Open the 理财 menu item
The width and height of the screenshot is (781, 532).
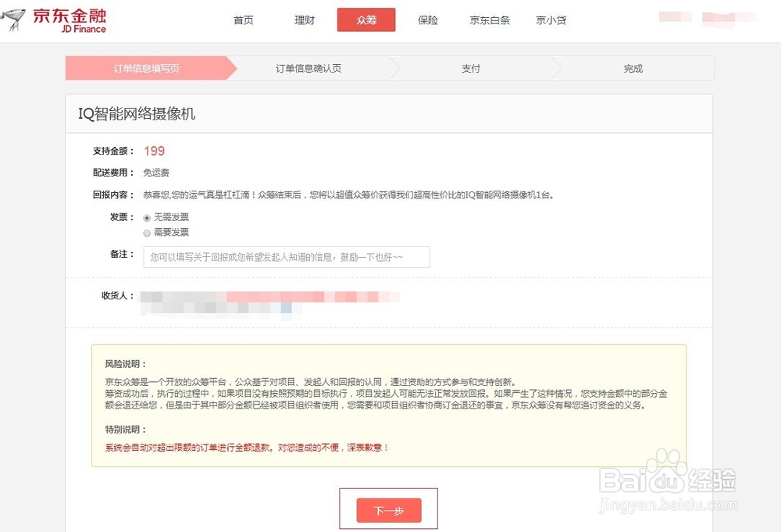point(304,20)
